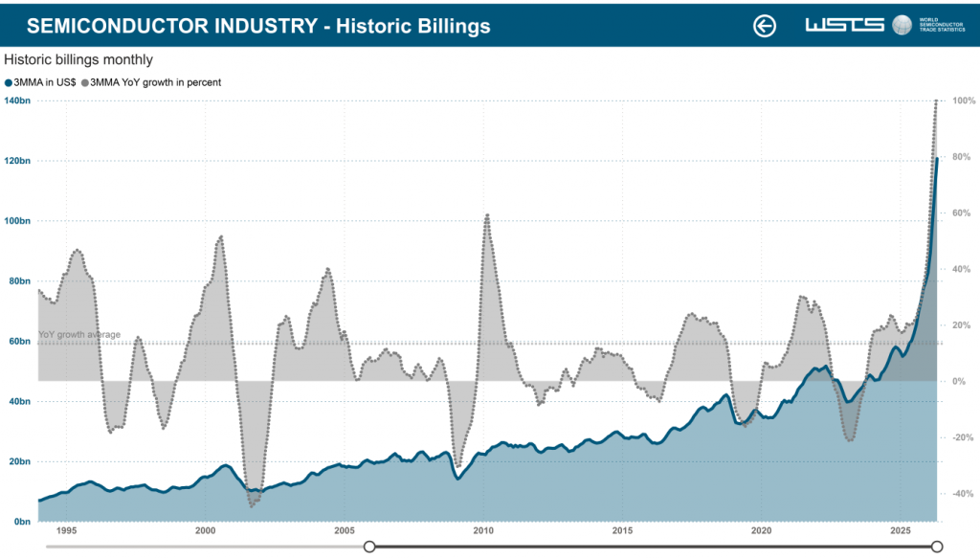Click the 80% right axis label
This screenshot has height=559, width=980.
coord(961,157)
